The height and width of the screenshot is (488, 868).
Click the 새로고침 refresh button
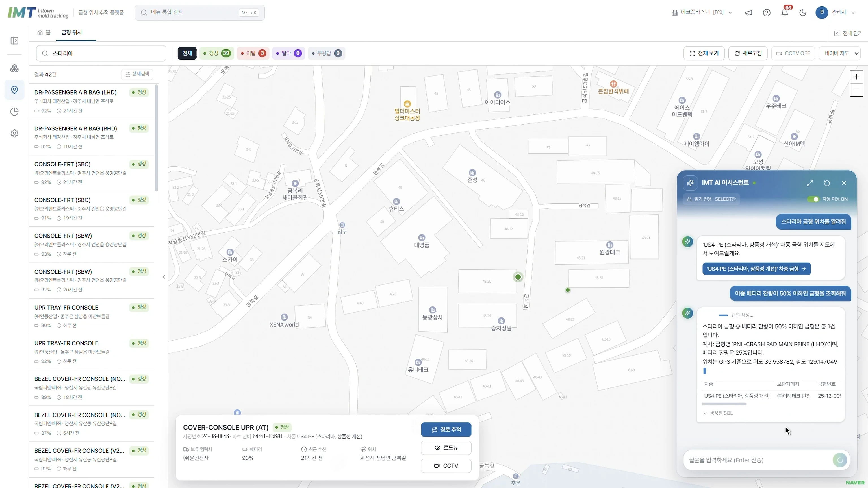point(748,53)
